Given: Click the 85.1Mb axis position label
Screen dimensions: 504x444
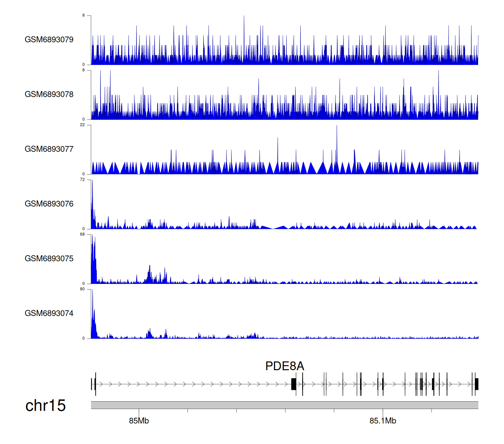Looking at the screenshot, I should click(383, 421).
